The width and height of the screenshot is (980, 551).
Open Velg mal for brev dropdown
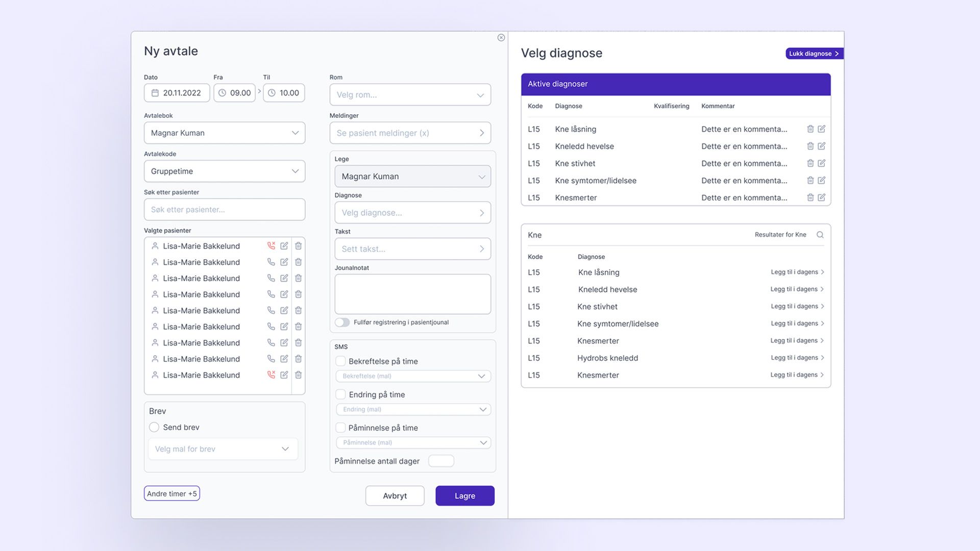(x=223, y=449)
